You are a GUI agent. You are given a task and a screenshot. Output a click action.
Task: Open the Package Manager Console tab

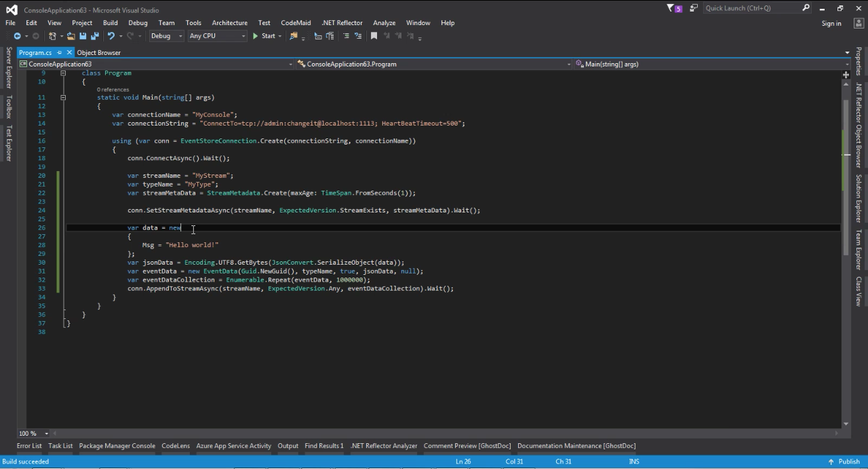click(117, 446)
